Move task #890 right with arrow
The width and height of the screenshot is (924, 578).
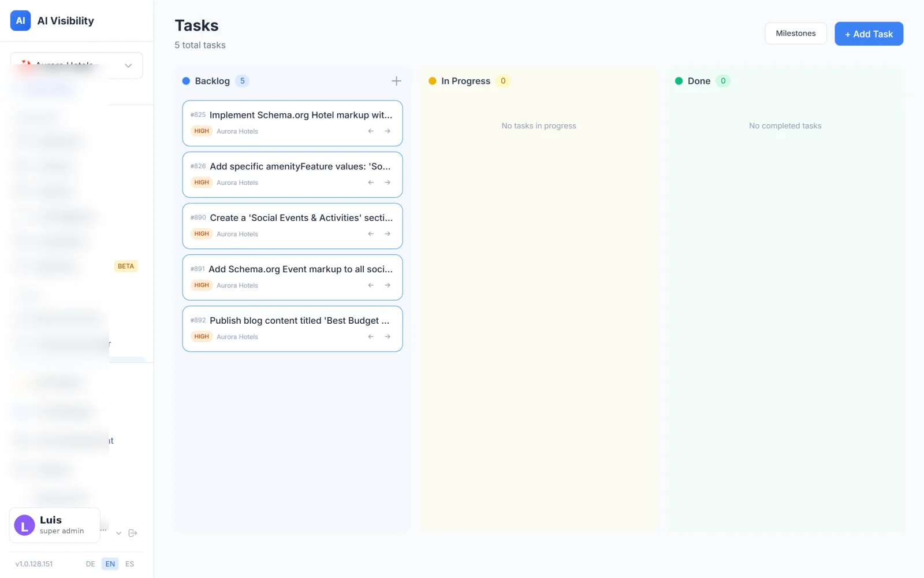point(388,234)
